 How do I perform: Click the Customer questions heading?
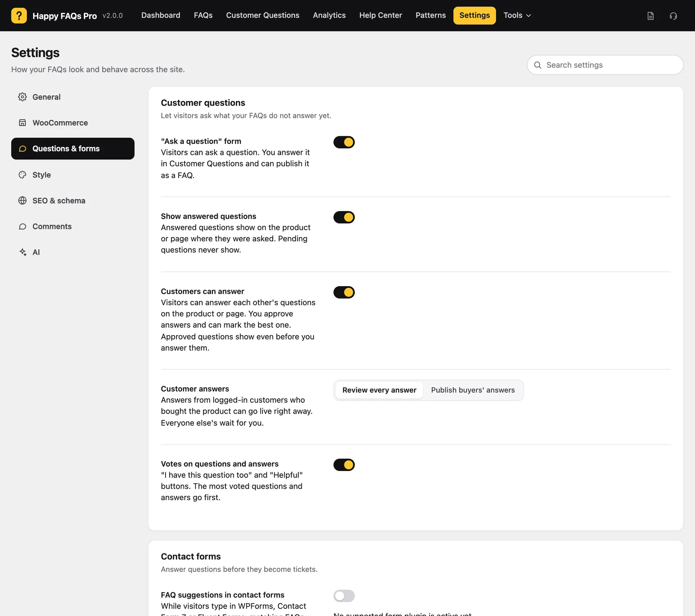coord(203,103)
